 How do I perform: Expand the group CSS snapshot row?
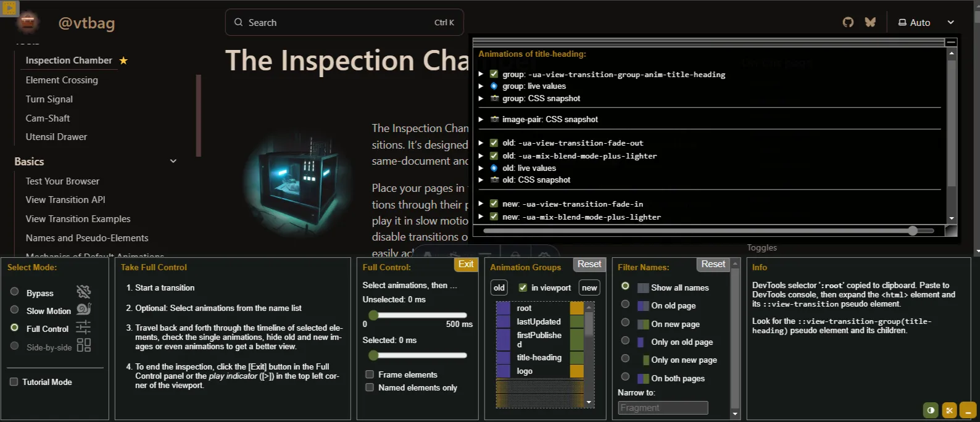[481, 98]
